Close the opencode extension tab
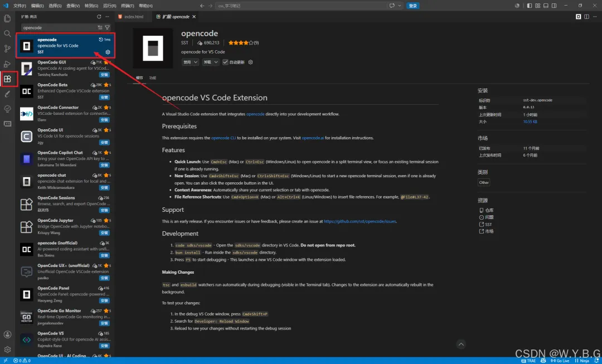 [x=194, y=17]
